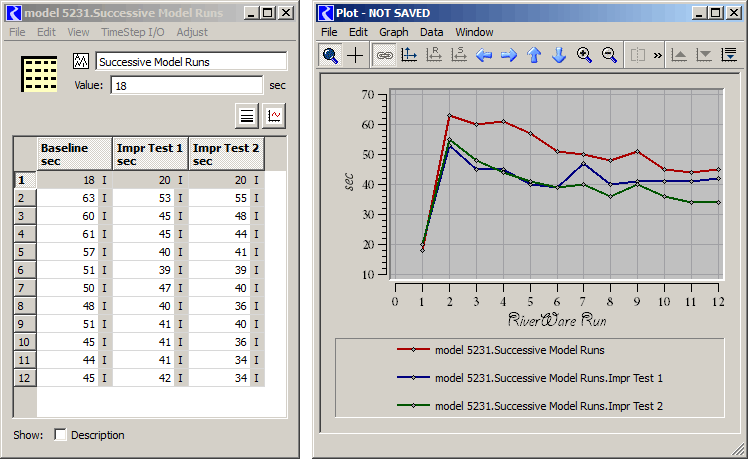Click the sec y-axis label

[349, 182]
